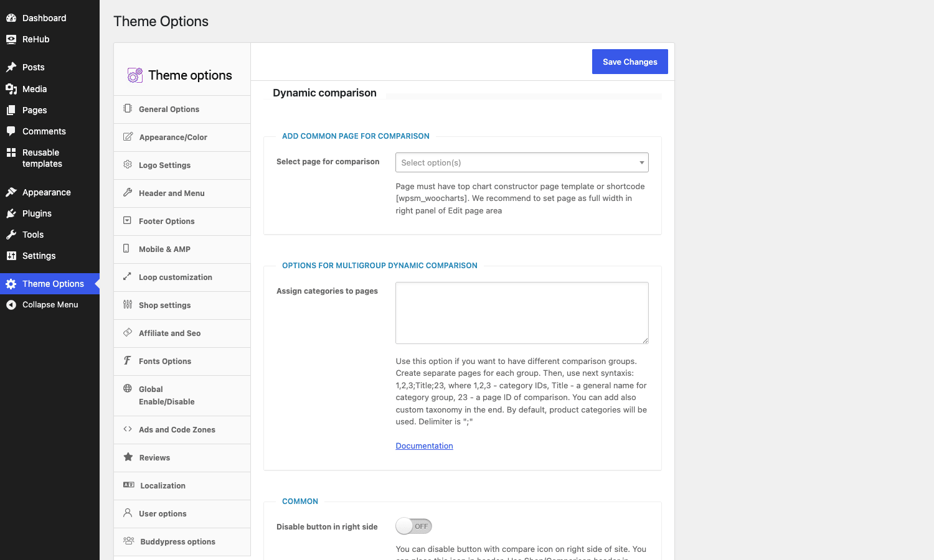Image resolution: width=934 pixels, height=560 pixels.
Task: Click the Media icon in sidebar
Action: coord(11,89)
